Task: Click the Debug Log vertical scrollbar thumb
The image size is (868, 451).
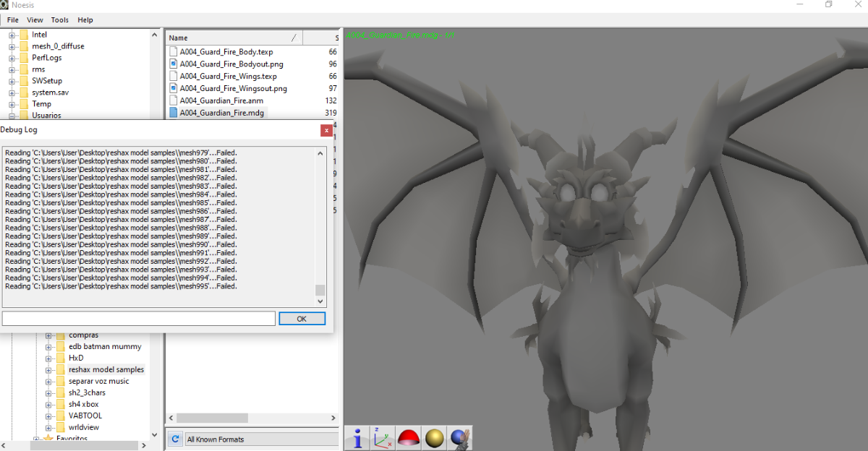Action: (320, 290)
